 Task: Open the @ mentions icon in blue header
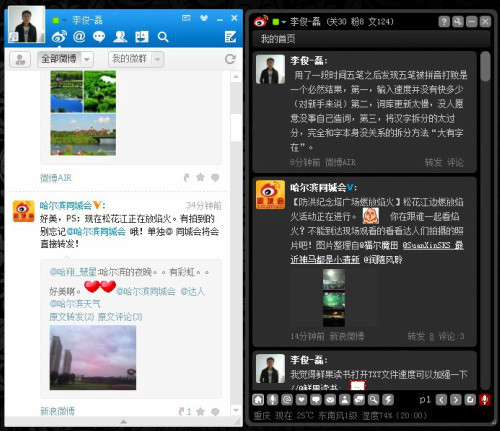click(x=79, y=36)
